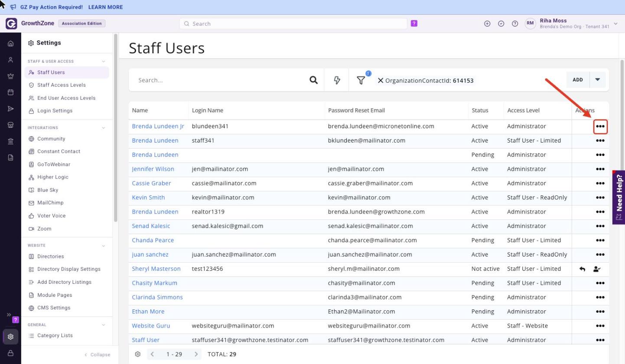
Task: Expand left rail with double-chevron icon
Action: (9, 315)
